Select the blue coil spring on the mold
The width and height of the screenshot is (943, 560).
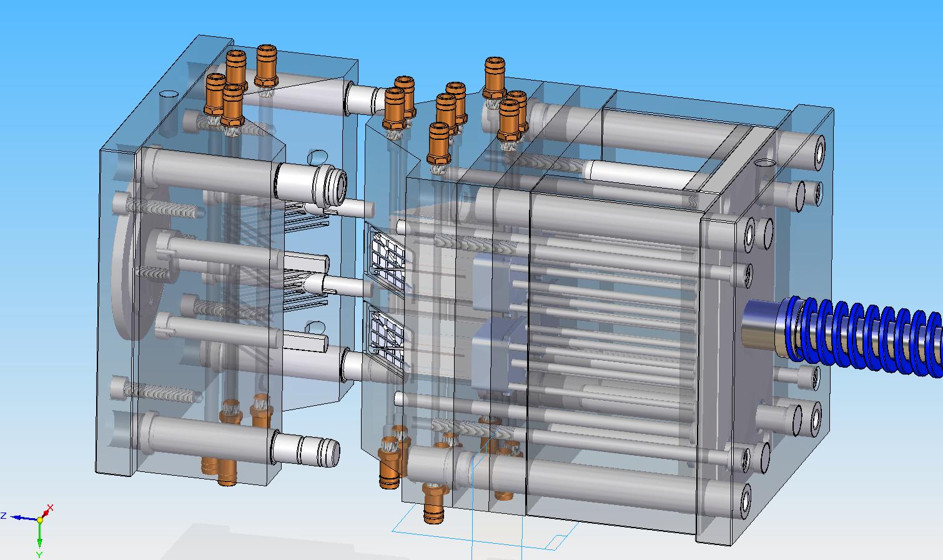coord(865,336)
